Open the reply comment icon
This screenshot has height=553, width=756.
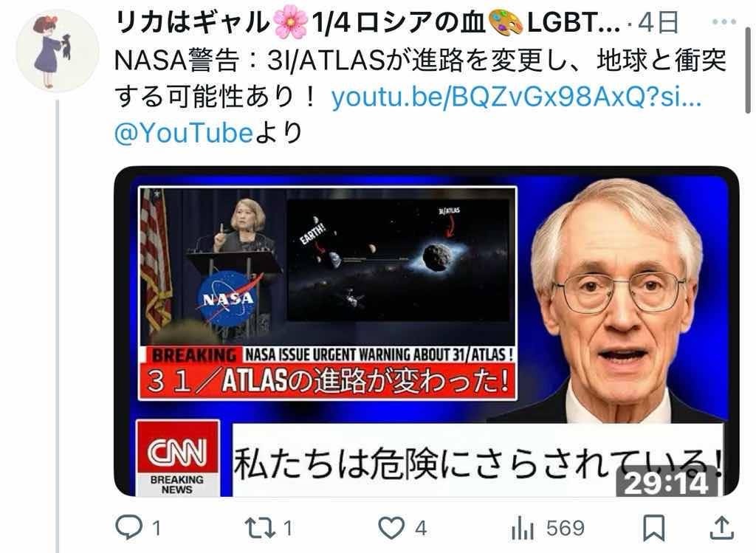pyautogui.click(x=128, y=527)
